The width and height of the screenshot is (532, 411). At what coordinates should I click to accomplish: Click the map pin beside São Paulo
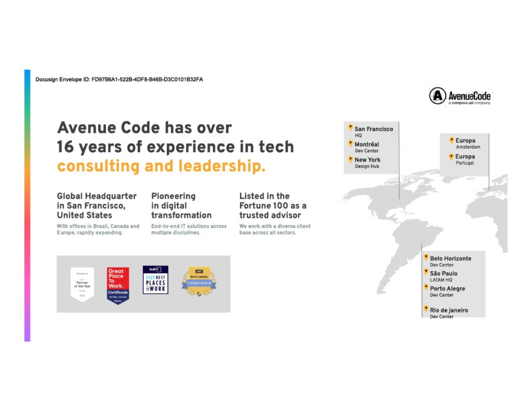click(426, 272)
